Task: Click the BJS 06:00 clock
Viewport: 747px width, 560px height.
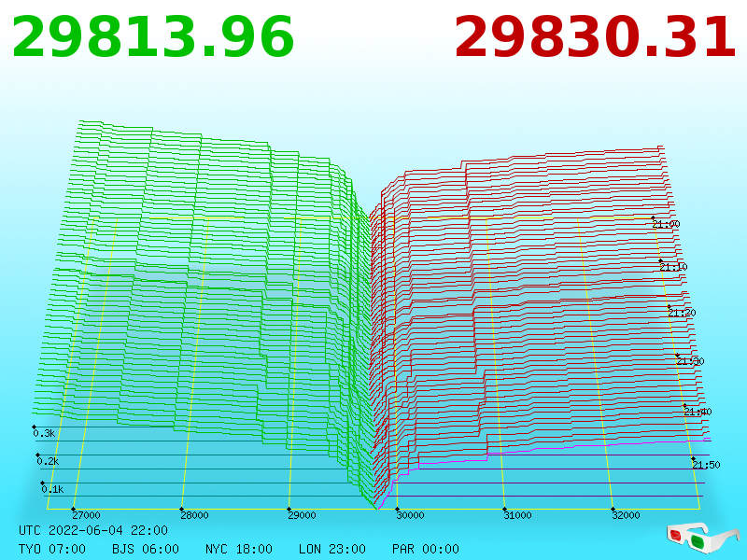Action: (146, 549)
